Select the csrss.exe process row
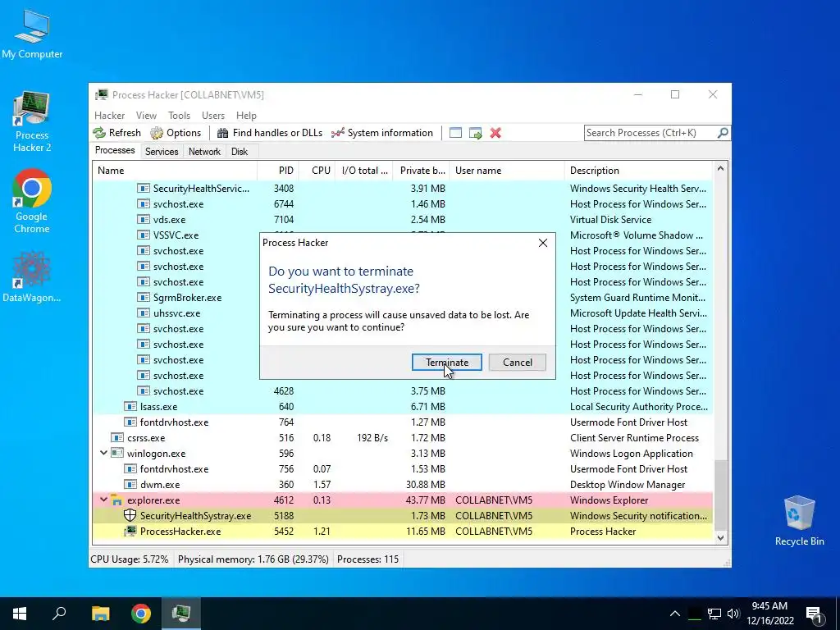 pos(402,438)
